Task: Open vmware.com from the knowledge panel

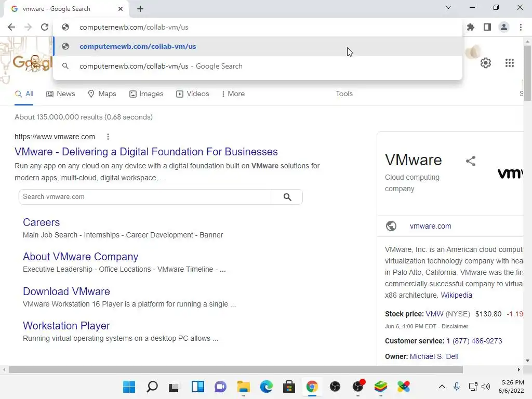Action: click(x=430, y=227)
